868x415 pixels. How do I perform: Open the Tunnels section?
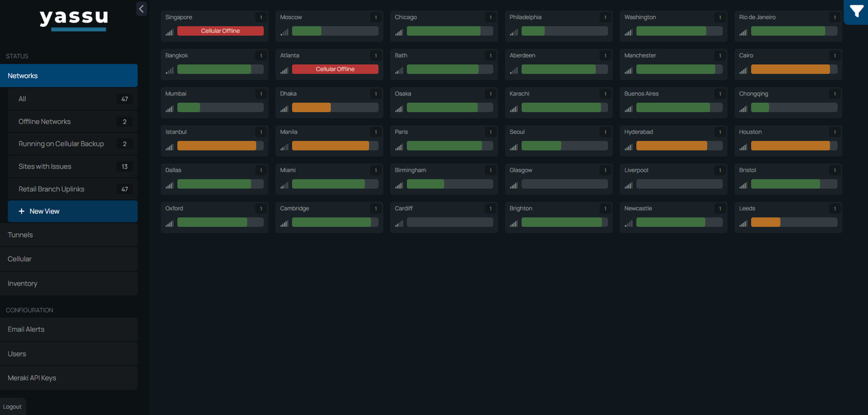click(68, 235)
